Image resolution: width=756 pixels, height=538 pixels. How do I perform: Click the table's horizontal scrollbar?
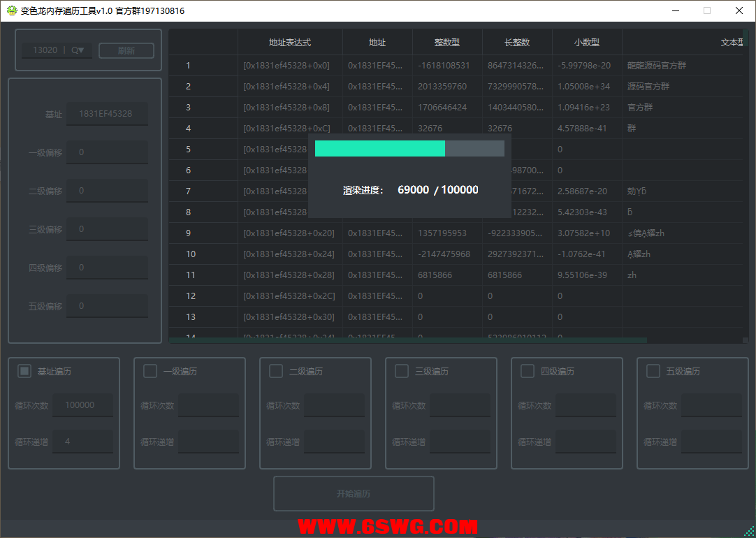pyautogui.click(x=408, y=341)
